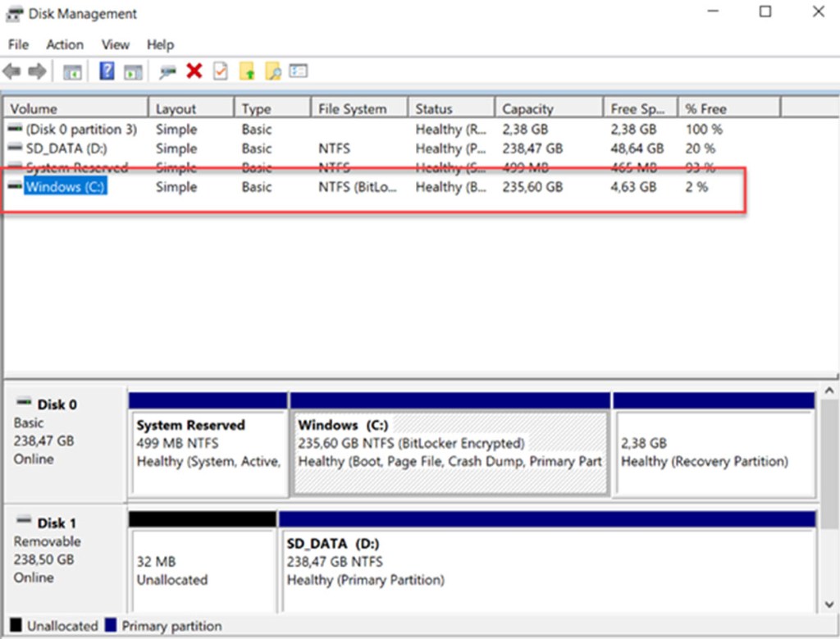Click the folder with green arrow icon
The image size is (840, 639).
[x=247, y=72]
